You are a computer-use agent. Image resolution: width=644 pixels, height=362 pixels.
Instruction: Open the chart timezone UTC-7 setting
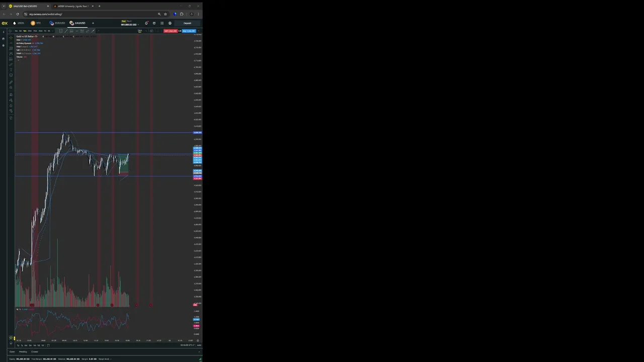(188, 345)
